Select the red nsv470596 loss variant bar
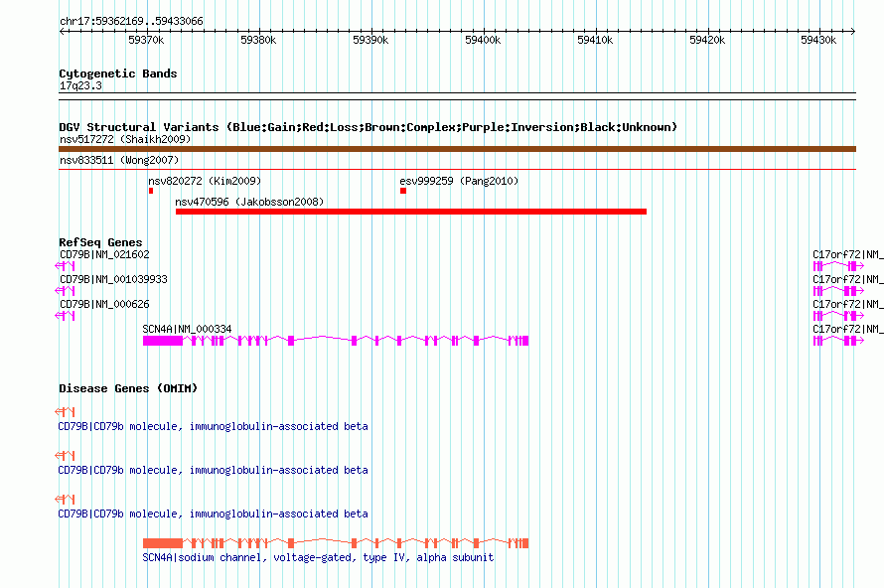This screenshot has height=588, width=884. coord(411,212)
